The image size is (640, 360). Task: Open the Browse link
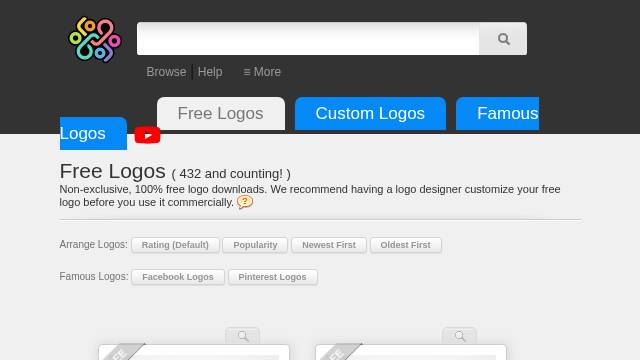point(166,72)
